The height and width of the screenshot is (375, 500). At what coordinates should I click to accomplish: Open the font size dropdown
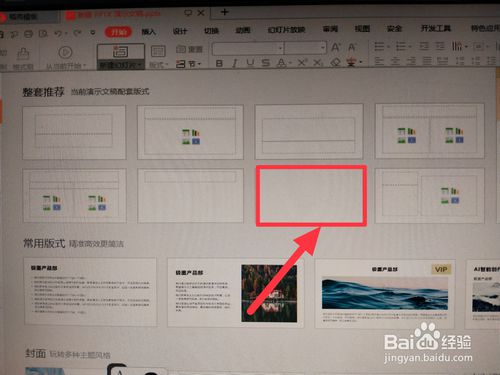point(305,48)
